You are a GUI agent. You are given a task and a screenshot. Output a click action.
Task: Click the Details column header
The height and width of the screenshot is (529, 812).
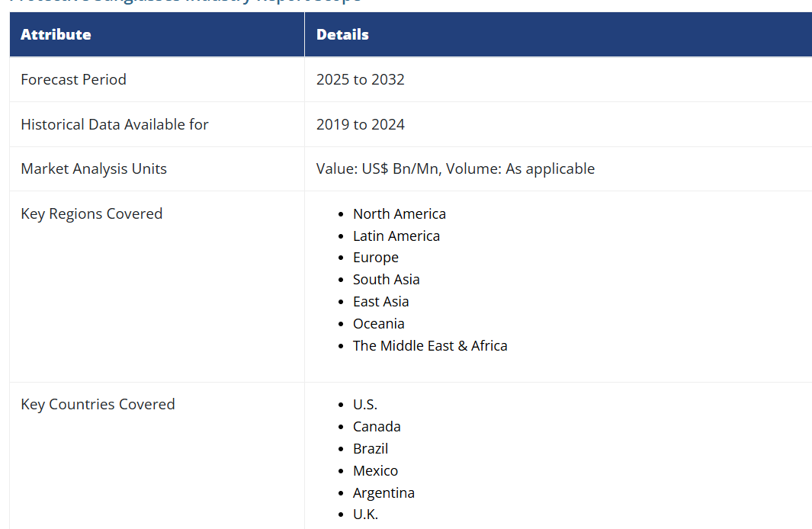[342, 35]
